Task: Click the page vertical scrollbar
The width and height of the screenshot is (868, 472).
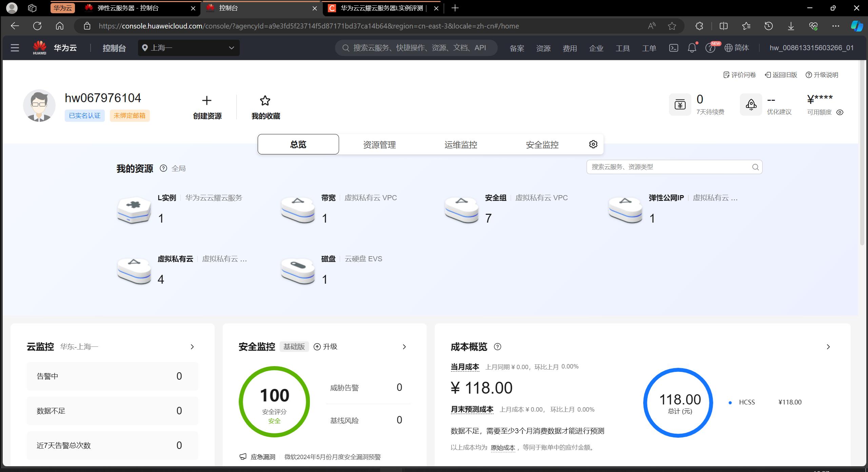Action: [862, 153]
